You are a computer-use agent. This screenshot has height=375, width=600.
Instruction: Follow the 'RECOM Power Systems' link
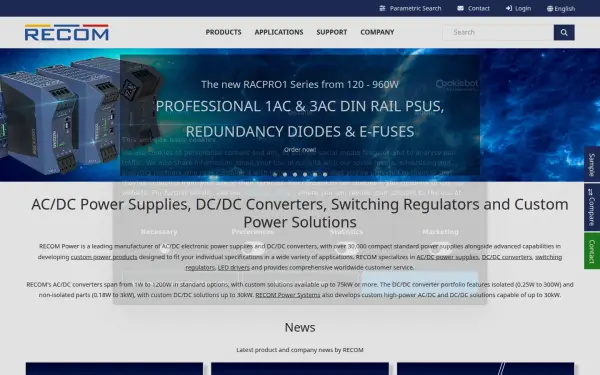pyautogui.click(x=288, y=295)
